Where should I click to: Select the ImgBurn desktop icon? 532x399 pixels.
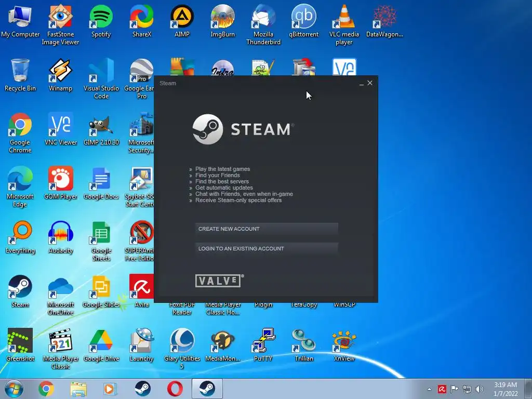click(222, 21)
